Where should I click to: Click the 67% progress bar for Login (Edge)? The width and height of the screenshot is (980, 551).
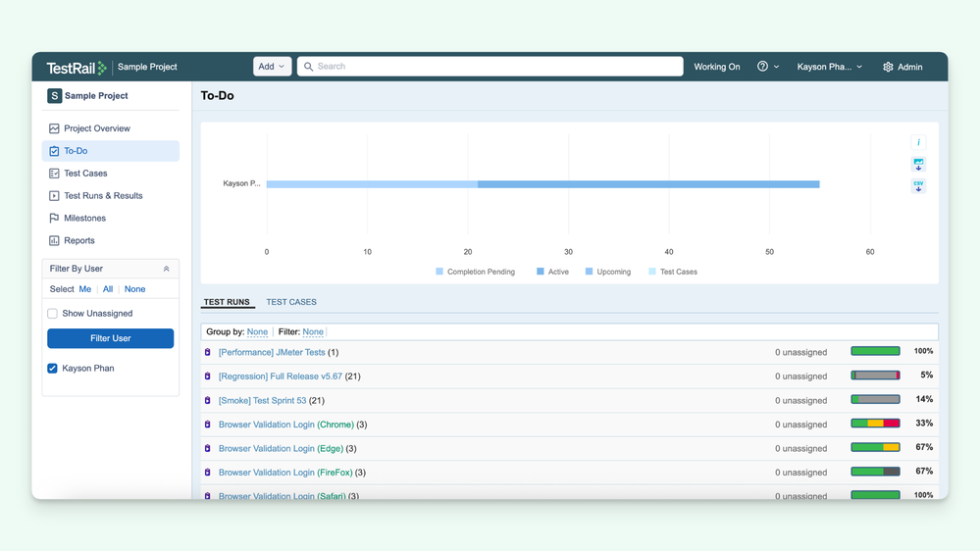click(x=876, y=447)
